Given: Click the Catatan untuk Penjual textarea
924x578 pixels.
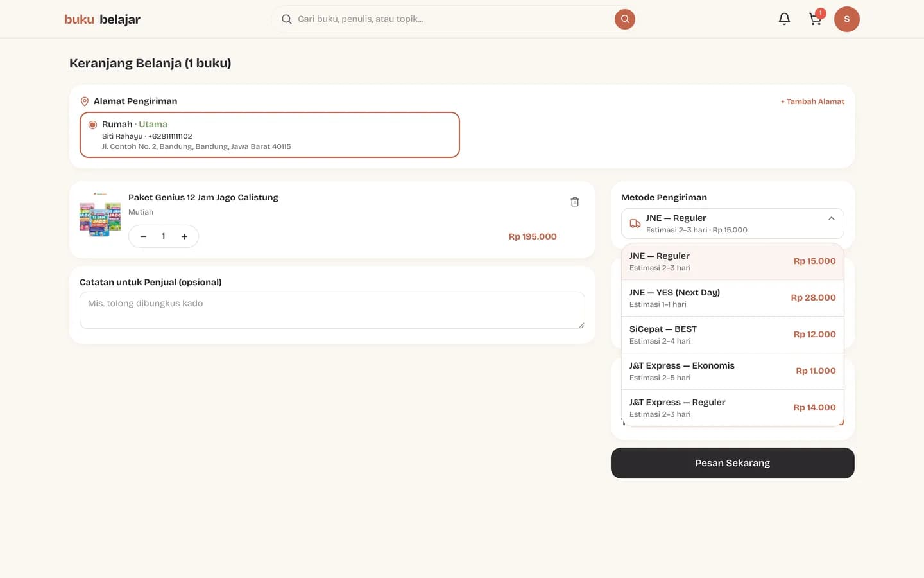Looking at the screenshot, I should pos(332,310).
